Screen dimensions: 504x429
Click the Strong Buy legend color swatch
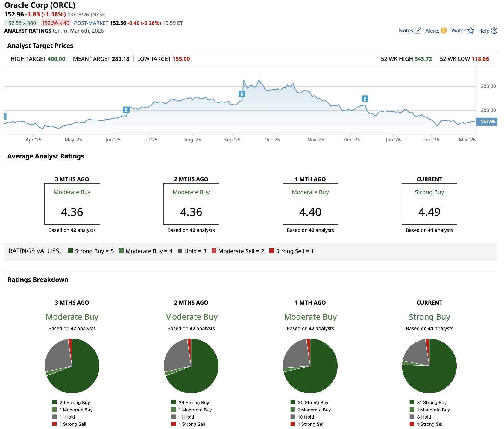(x=71, y=251)
